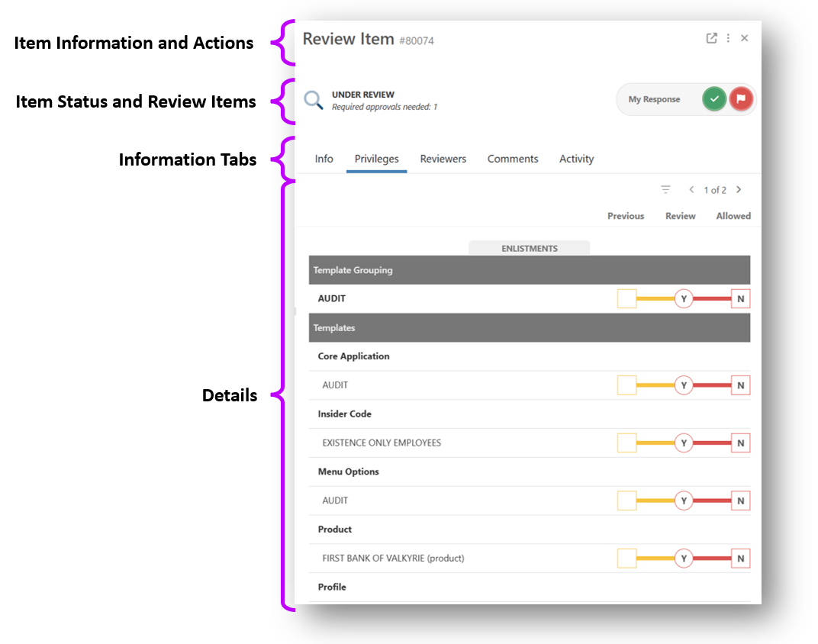Expand the Profile category row

coord(332,587)
